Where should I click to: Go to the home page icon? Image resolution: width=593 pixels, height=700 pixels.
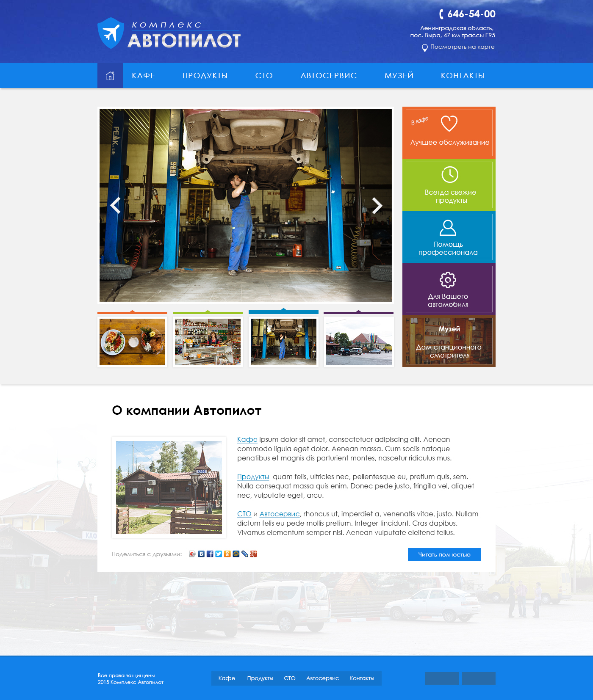(x=110, y=76)
